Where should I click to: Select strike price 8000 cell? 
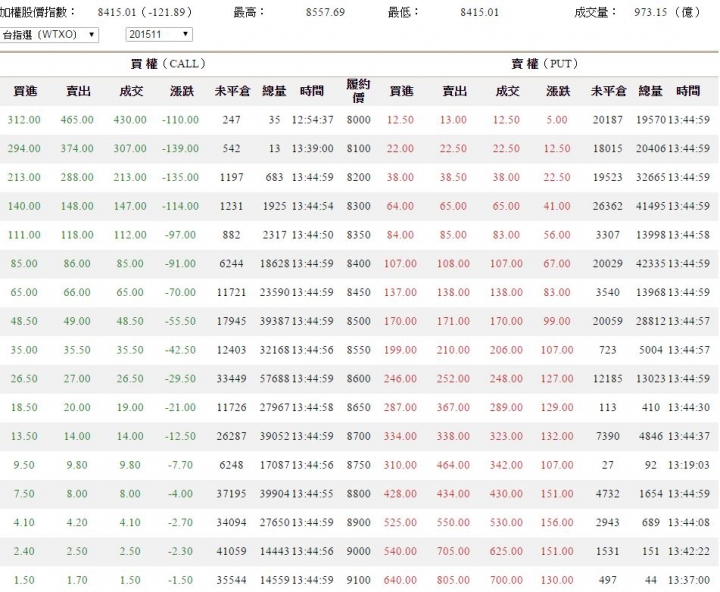click(359, 120)
